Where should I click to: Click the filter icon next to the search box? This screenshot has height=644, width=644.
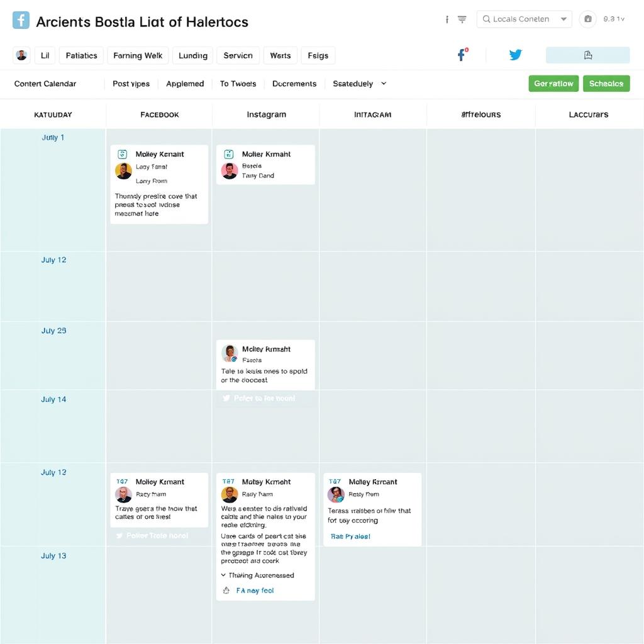462,19
